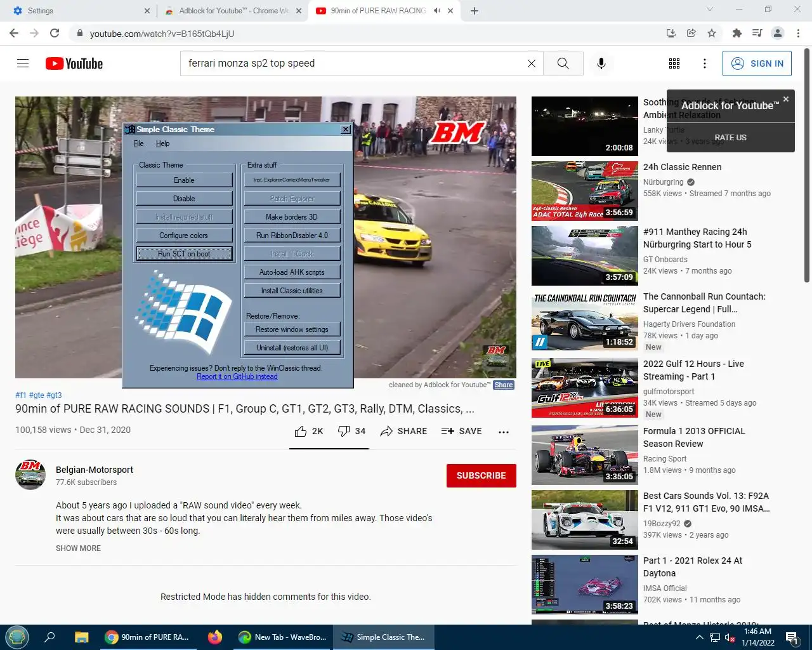The height and width of the screenshot is (650, 812).
Task: Click Install Classic utilities
Action: (x=292, y=291)
